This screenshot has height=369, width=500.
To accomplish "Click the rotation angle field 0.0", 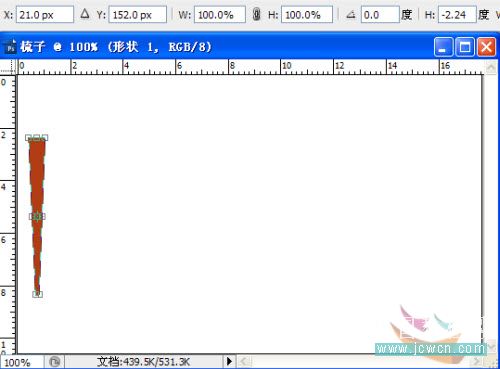I will pyautogui.click(x=380, y=15).
